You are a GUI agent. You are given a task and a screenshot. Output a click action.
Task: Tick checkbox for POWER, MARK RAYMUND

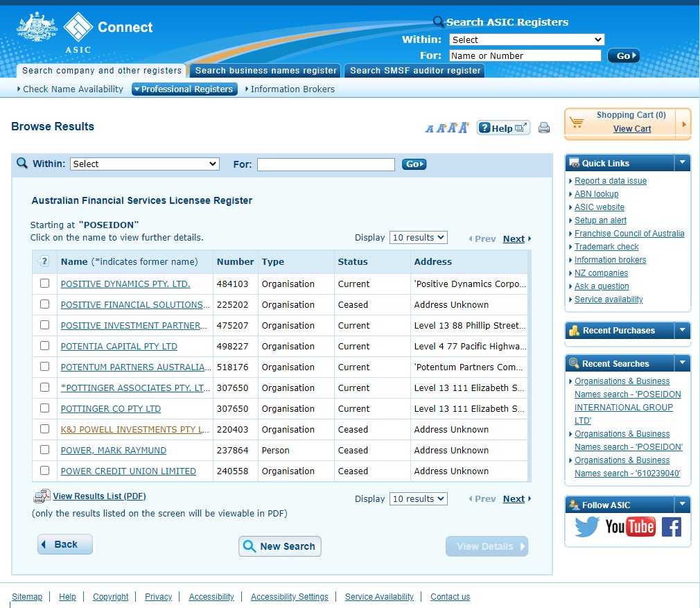(44, 449)
